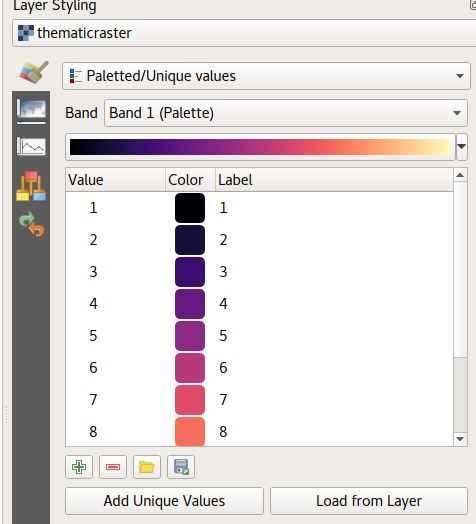Viewport: 476px width, 524px height.
Task: Expand the Paletted/Unique values renderer dropdown
Action: 266,76
